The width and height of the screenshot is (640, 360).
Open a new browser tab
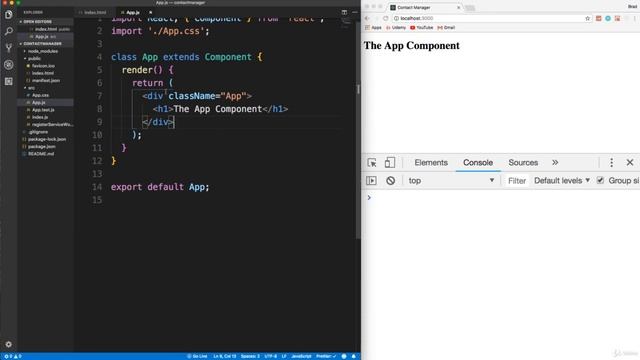(470, 8)
